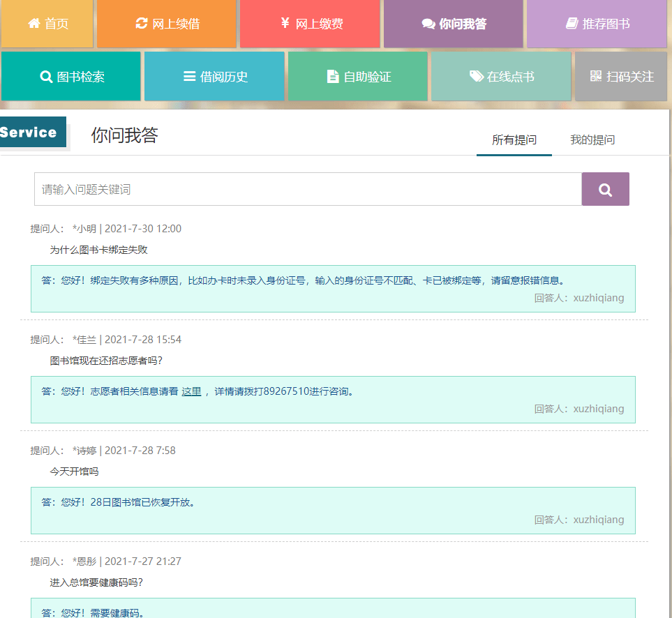Click the home icon in 首页 tile
This screenshot has height=618, width=672.
click(33, 24)
